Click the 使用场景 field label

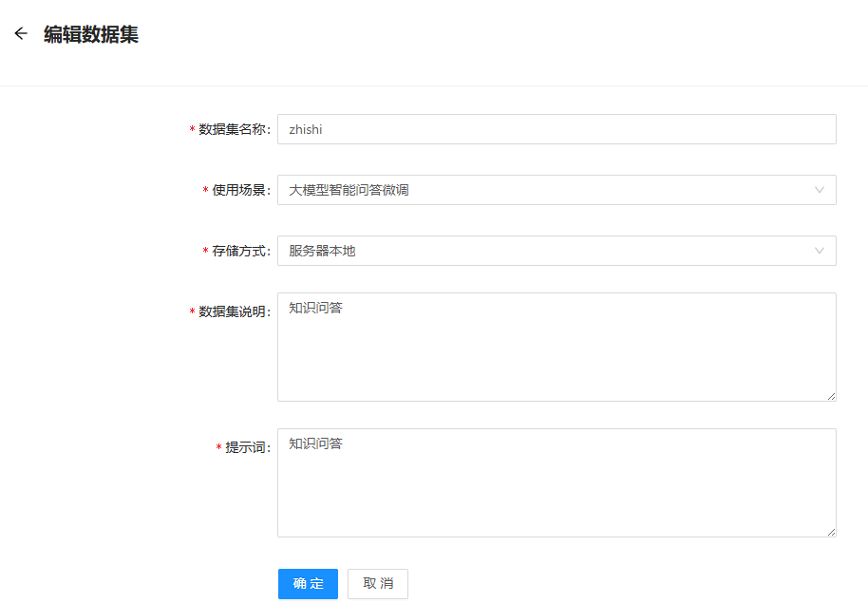point(240,191)
